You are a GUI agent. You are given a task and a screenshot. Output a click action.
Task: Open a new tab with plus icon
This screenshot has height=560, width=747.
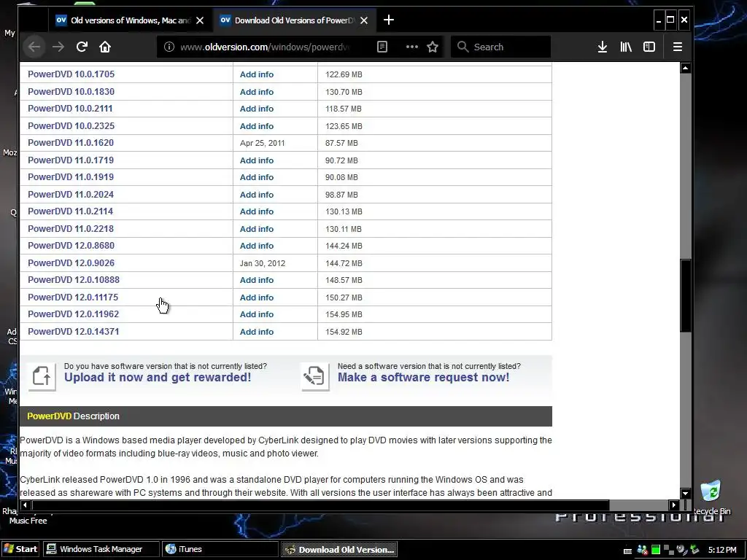point(389,20)
